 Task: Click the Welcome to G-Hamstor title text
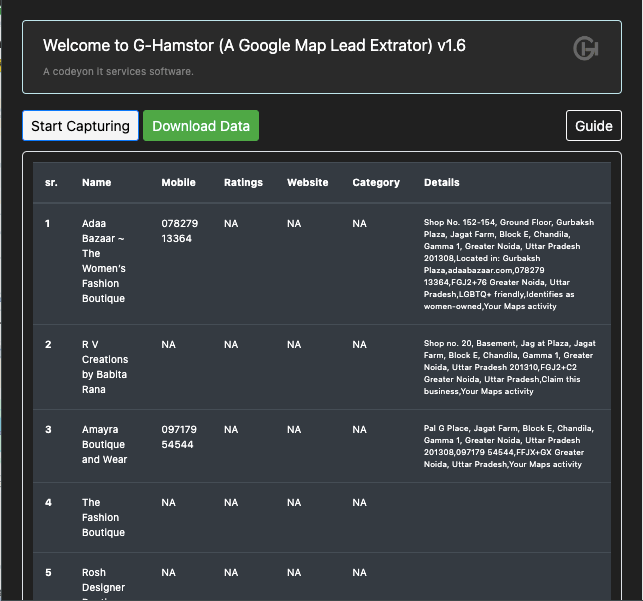coord(254,46)
